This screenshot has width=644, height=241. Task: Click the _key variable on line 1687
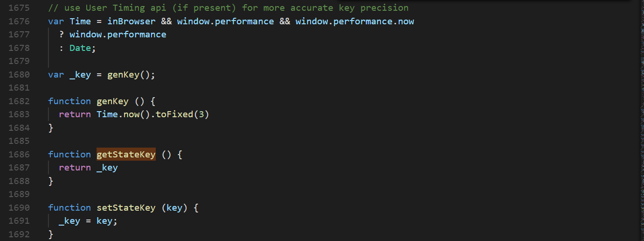point(107,168)
